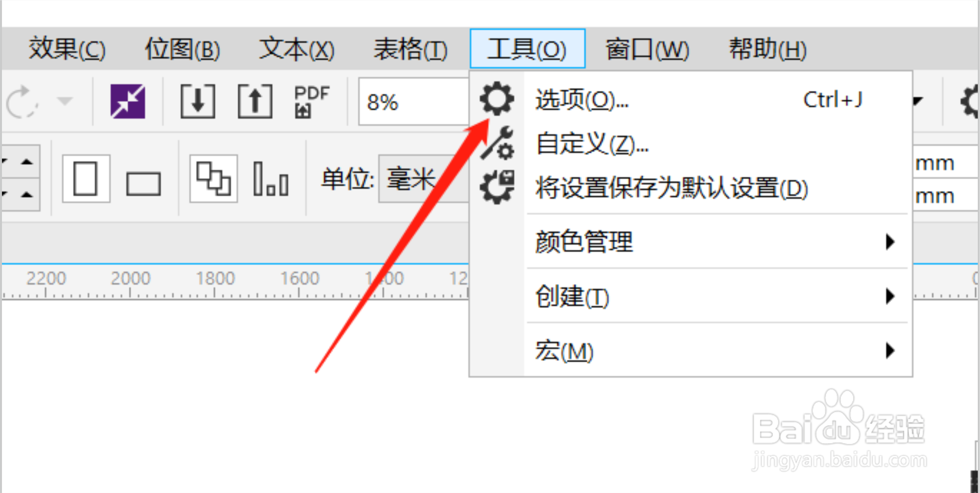The height and width of the screenshot is (493, 980).
Task: Open the 窗口 menu
Action: tap(647, 49)
